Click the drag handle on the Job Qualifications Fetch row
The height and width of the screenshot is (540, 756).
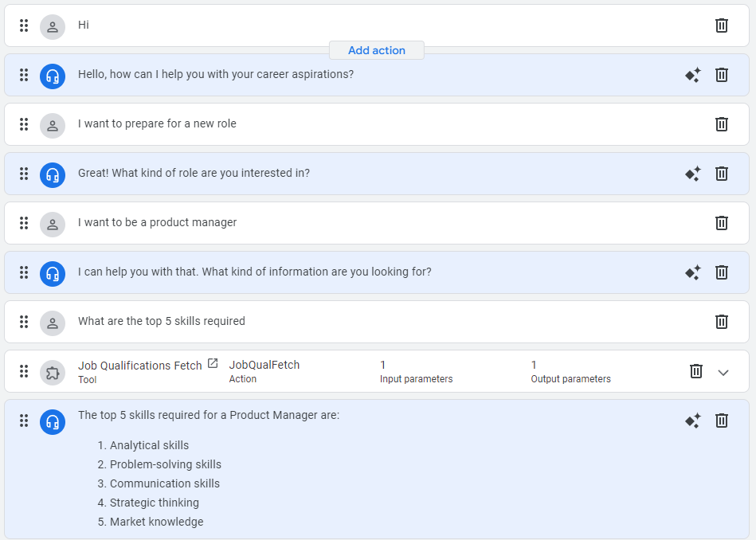tap(24, 371)
